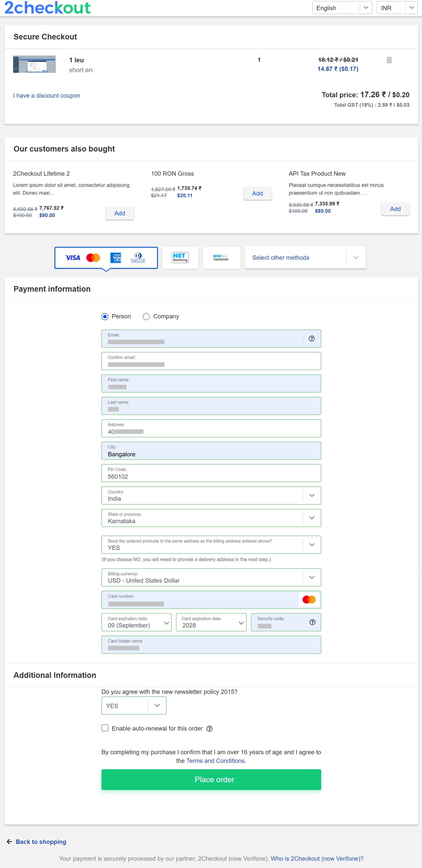The image size is (422, 868).
Task: Add 2Checkout Lifetime 2 to order
Action: [120, 213]
